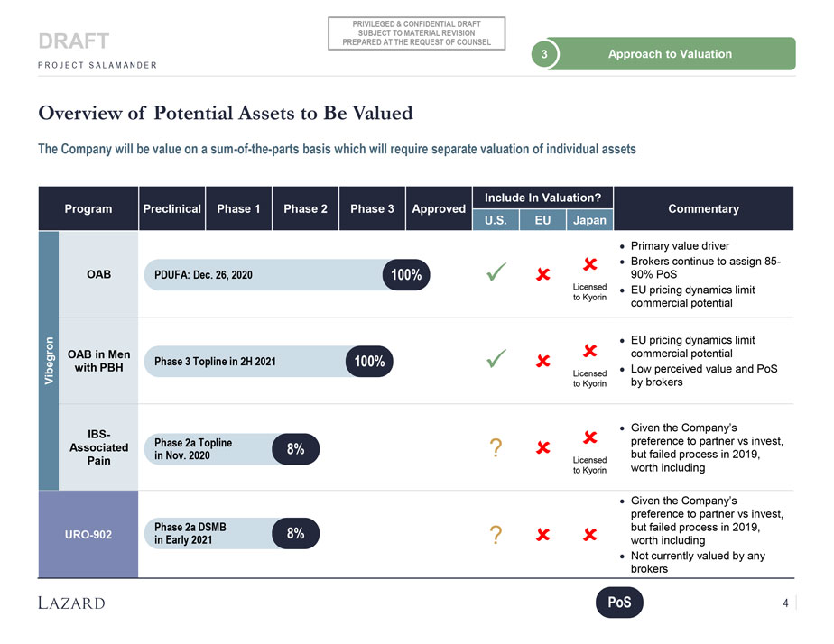
Task: Click the Japan red X for URO-902
Action: tap(589, 535)
